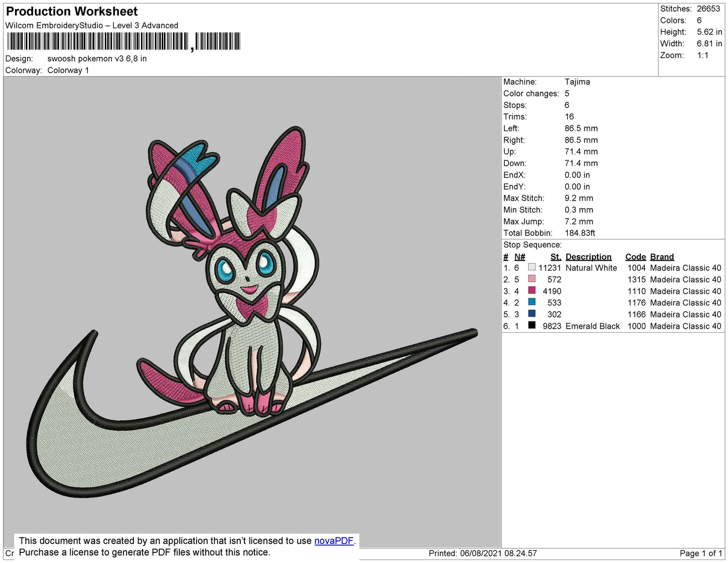Select the Stitches count value 26653
The image size is (728, 563).
click(708, 9)
